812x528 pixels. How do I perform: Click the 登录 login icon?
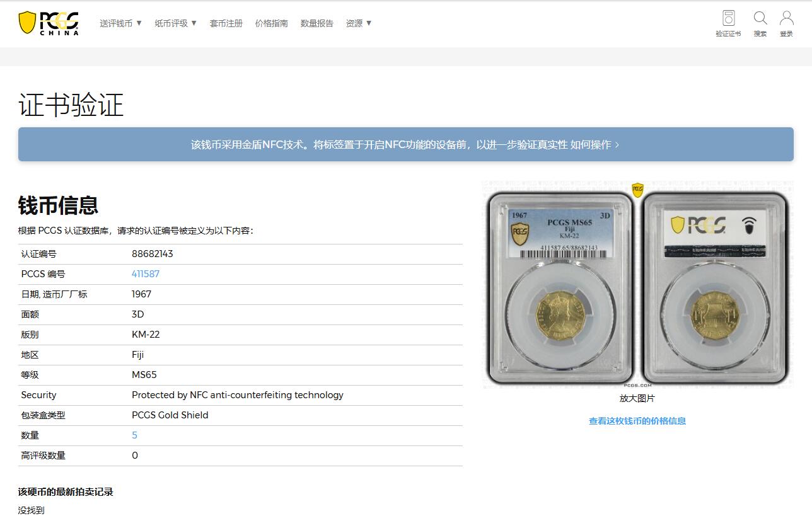coord(786,23)
